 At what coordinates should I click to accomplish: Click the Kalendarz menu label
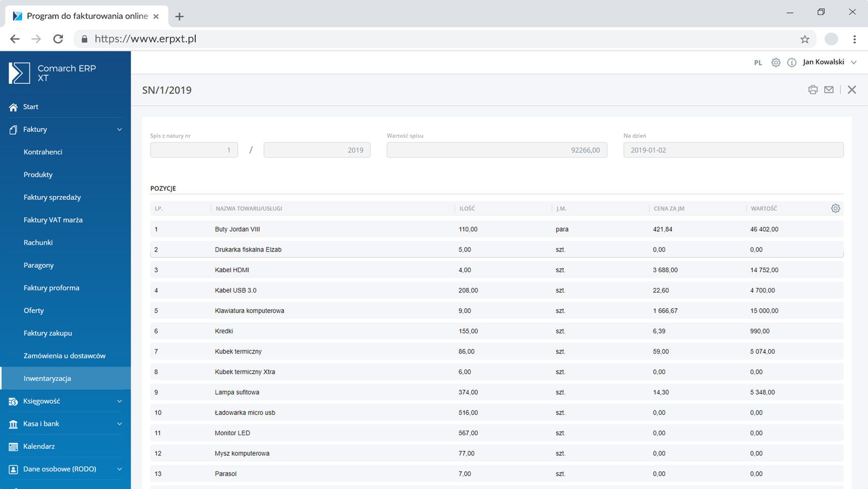pos(39,447)
